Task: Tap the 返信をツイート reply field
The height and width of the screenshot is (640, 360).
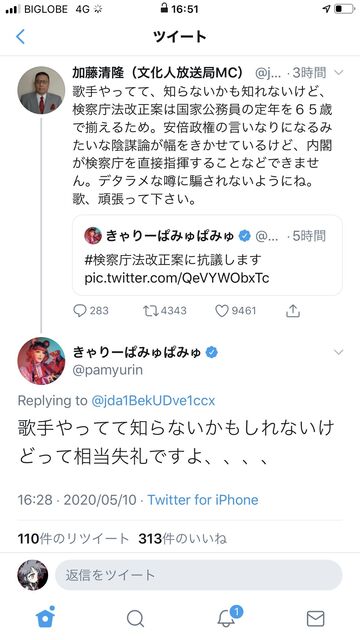Action: [x=198, y=575]
